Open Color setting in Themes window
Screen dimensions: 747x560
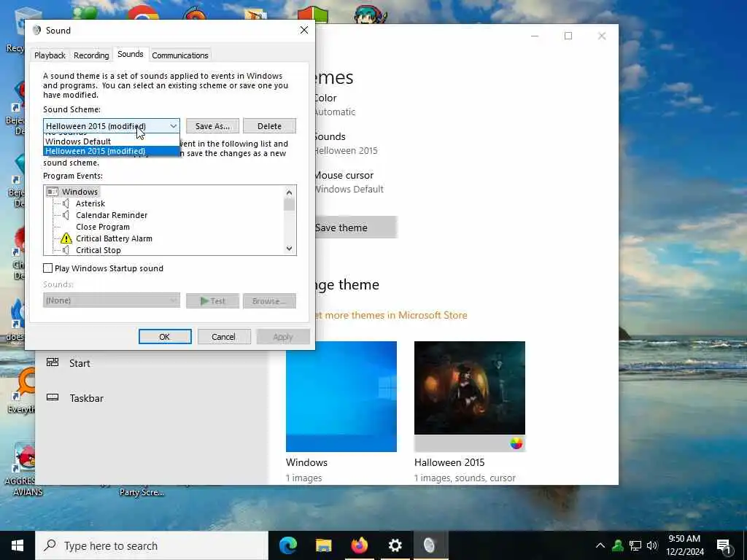point(335,105)
